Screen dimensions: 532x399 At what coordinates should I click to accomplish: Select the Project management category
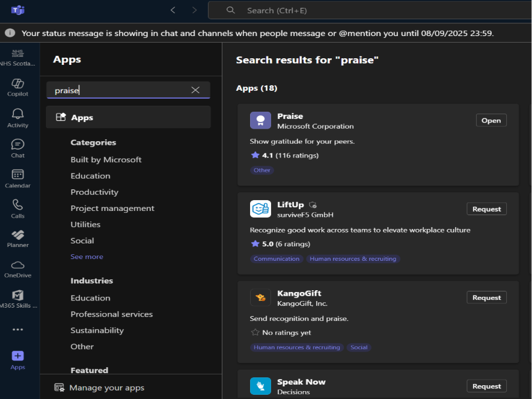[x=112, y=209]
